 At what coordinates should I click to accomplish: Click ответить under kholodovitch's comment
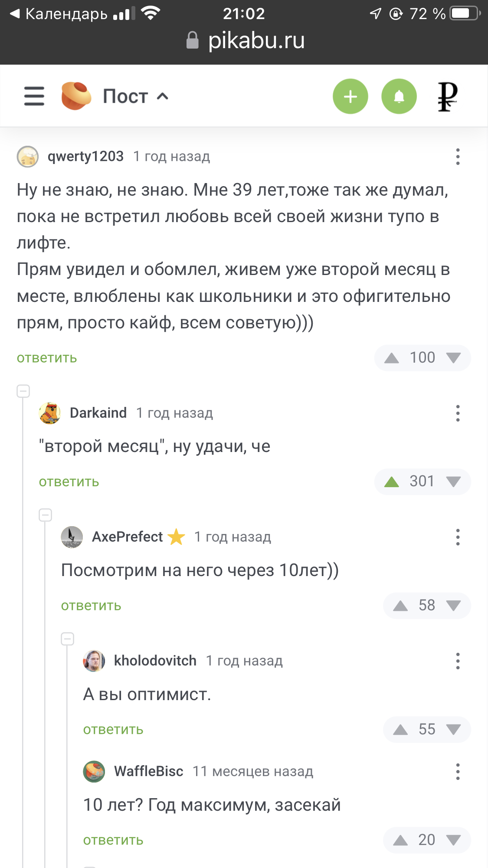point(113,730)
